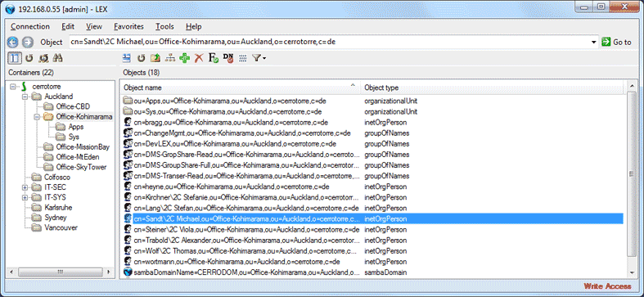644x297 pixels.
Task: Delete object with the red X icon
Action: 199,58
